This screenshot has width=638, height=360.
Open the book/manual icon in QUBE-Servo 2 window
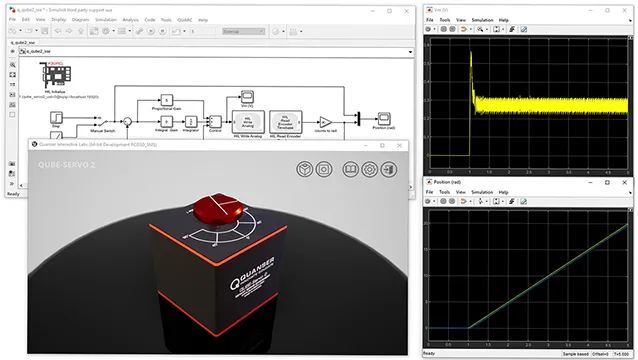point(350,169)
